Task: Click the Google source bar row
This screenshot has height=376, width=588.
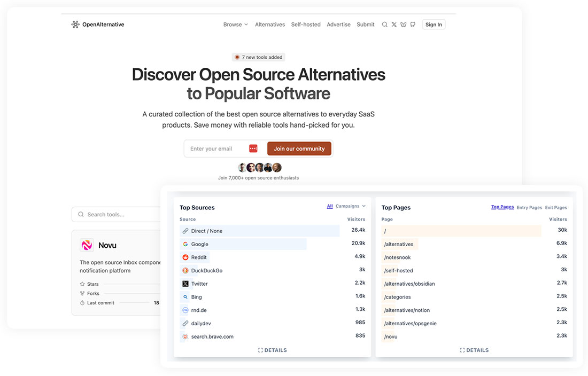Action: point(272,244)
